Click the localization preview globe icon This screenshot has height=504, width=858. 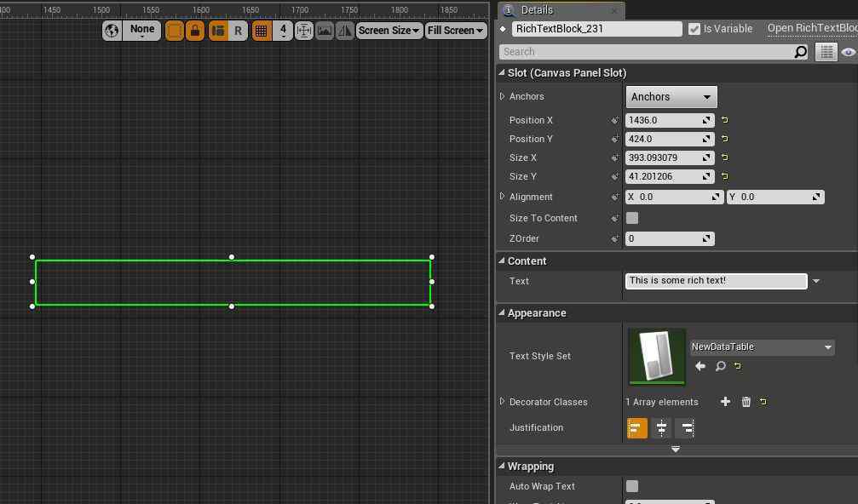point(112,31)
